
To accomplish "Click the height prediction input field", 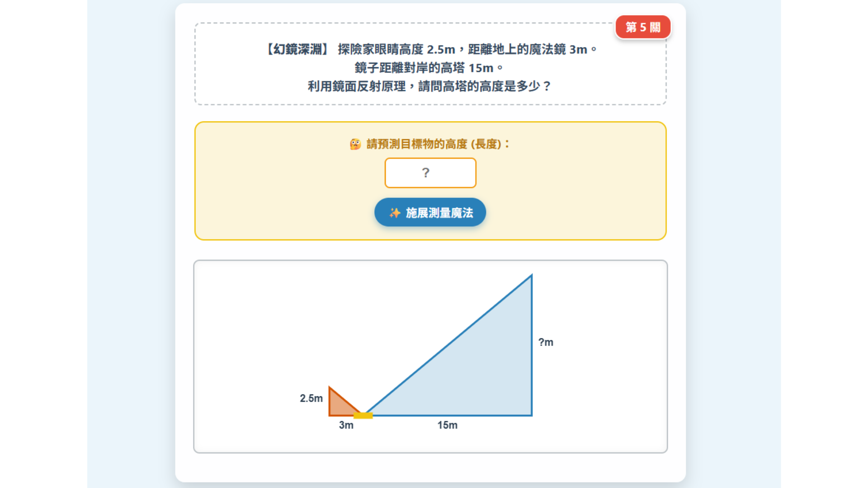I will click(x=430, y=173).
